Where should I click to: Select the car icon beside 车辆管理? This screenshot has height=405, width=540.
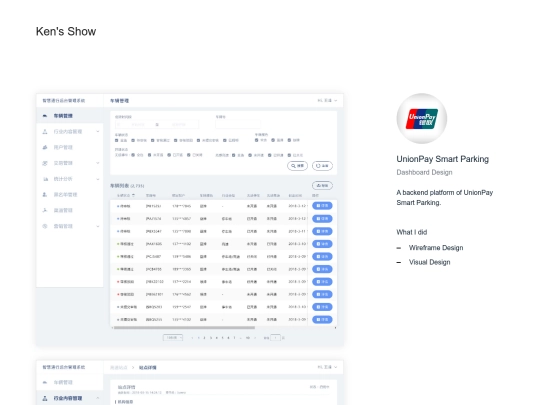tap(45, 116)
